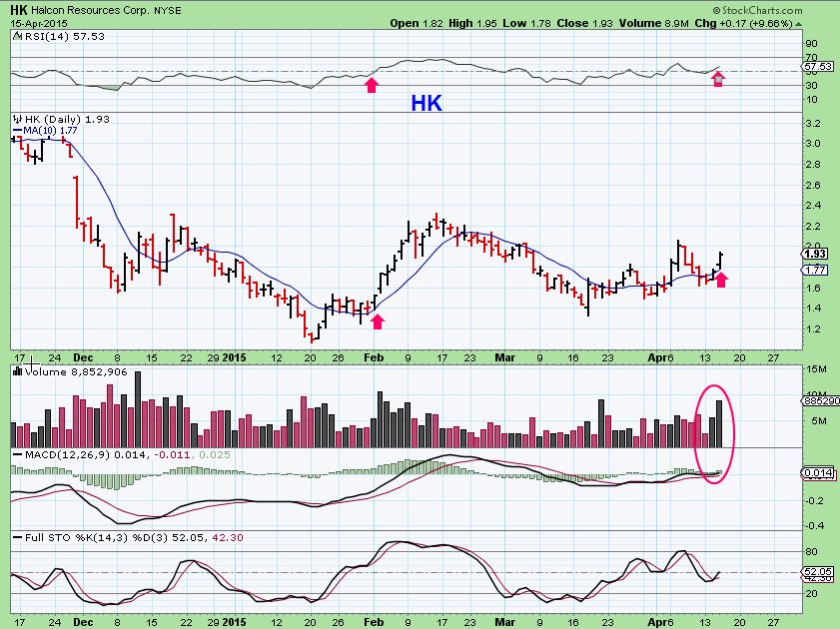840x629 pixels.
Task: Click the bar-chart icon before HK (Daily)
Action: point(17,119)
